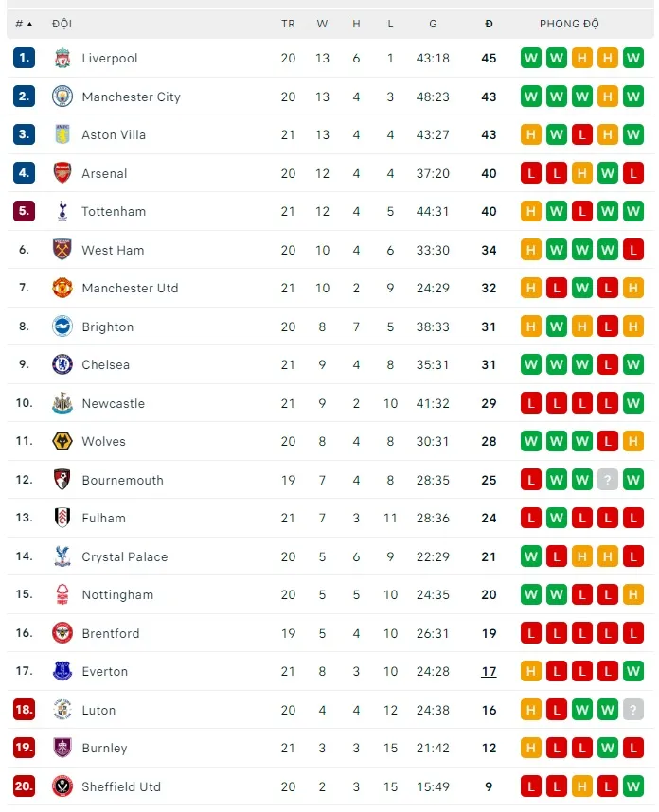
Task: Sort standings by the Đ points header
Action: [489, 24]
